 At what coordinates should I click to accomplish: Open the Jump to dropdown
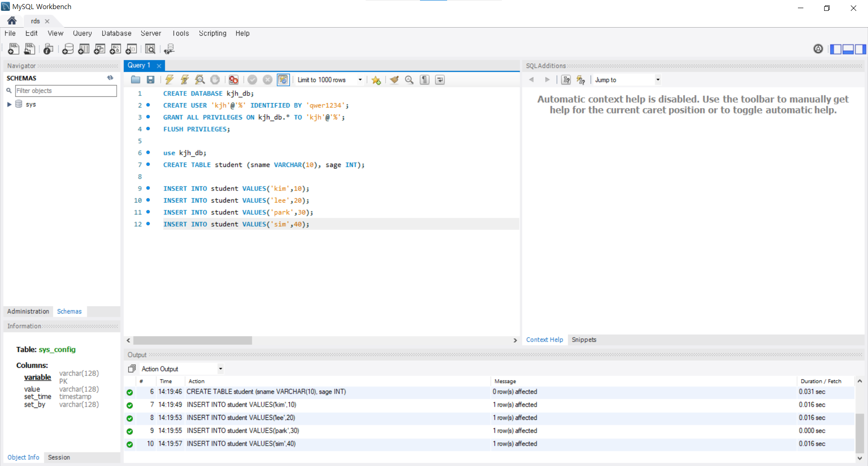point(627,80)
